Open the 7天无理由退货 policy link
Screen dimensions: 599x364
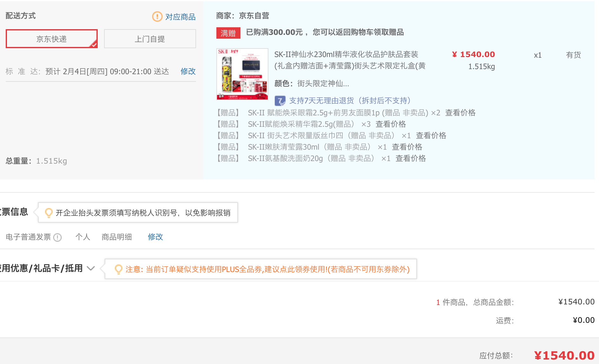350,101
